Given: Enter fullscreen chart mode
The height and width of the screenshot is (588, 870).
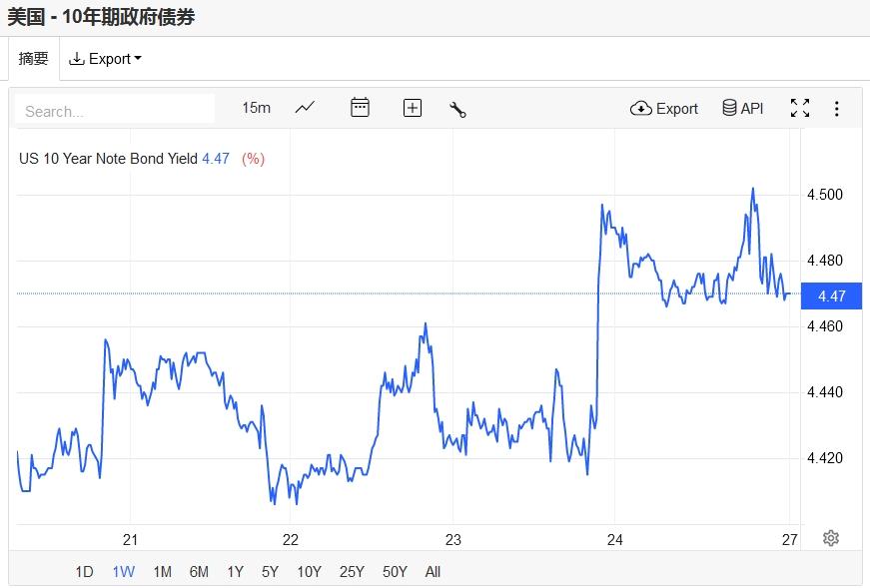Looking at the screenshot, I should pyautogui.click(x=800, y=108).
